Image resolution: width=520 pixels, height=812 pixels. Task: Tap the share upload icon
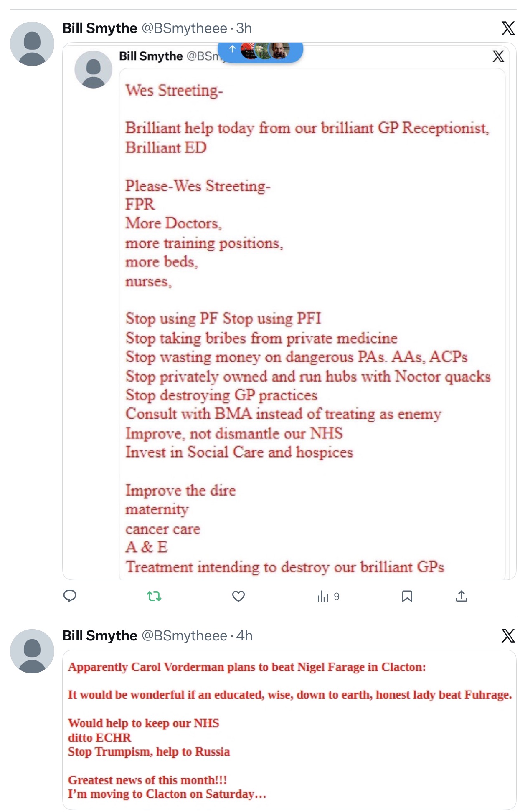(x=461, y=596)
